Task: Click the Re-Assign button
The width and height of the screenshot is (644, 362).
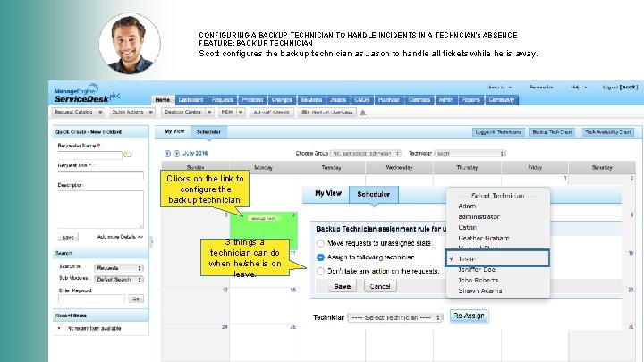Action: [469, 316]
